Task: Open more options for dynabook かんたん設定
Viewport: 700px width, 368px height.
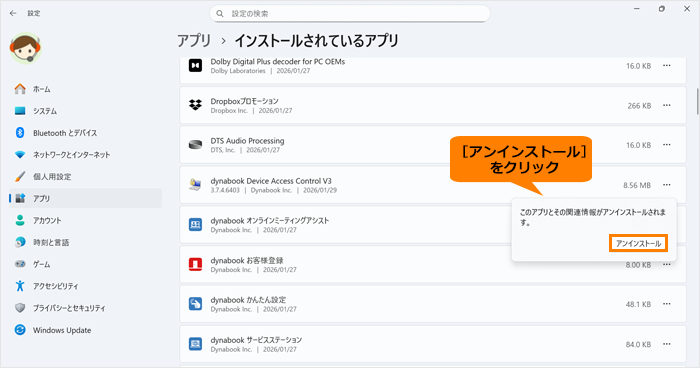Action: (667, 304)
